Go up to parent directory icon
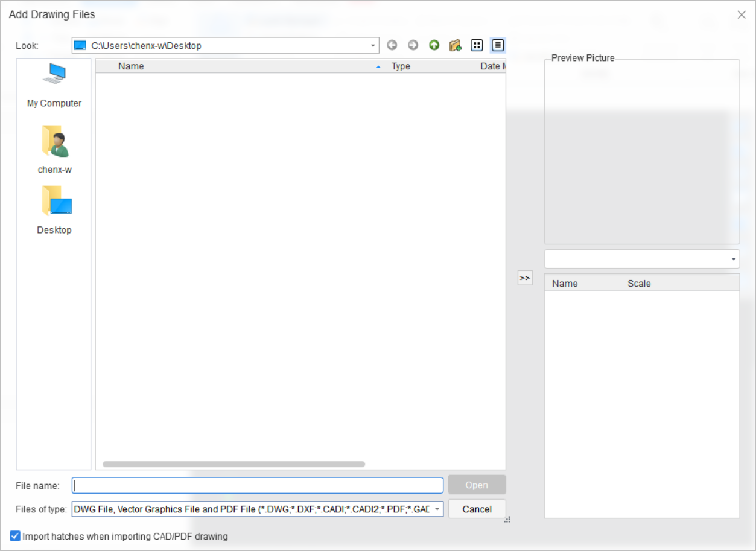The image size is (756, 551). point(434,45)
